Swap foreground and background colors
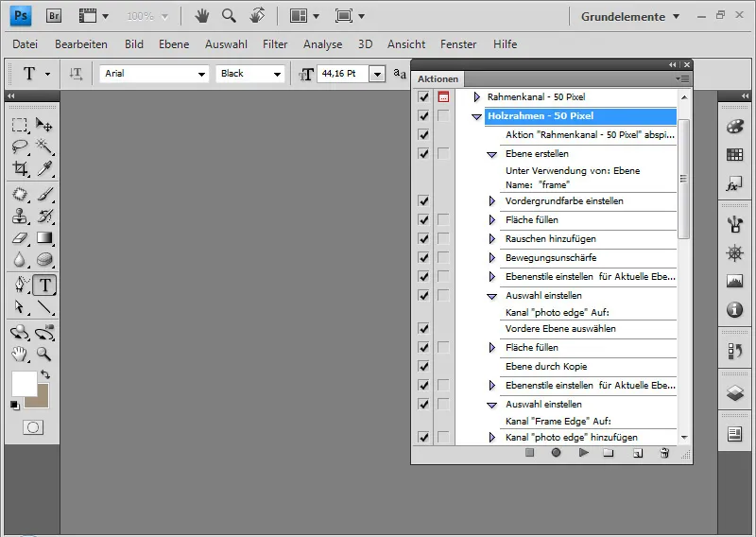This screenshot has height=537, width=756. 45,374
